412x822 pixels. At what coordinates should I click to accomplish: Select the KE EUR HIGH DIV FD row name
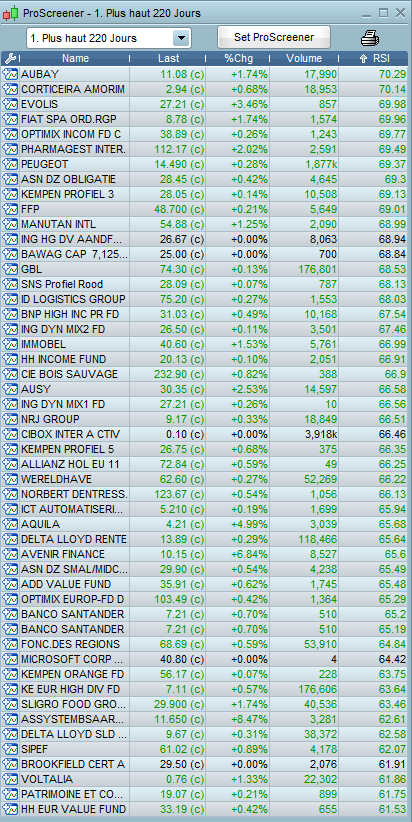pyautogui.click(x=71, y=689)
